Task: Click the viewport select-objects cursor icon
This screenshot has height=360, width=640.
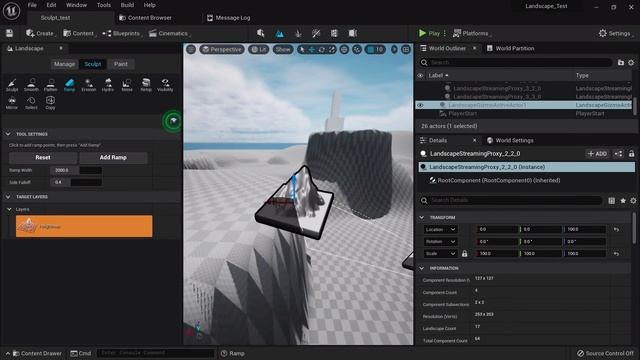Action: click(x=302, y=49)
